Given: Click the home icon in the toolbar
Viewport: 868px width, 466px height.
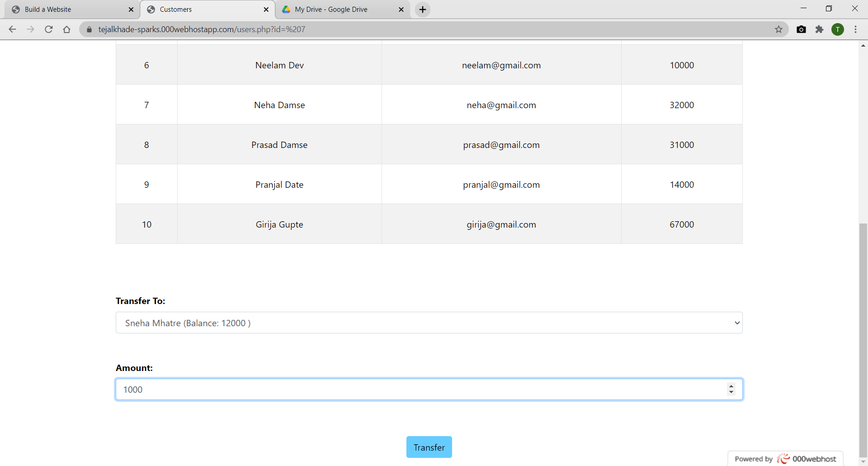Looking at the screenshot, I should tap(66, 29).
